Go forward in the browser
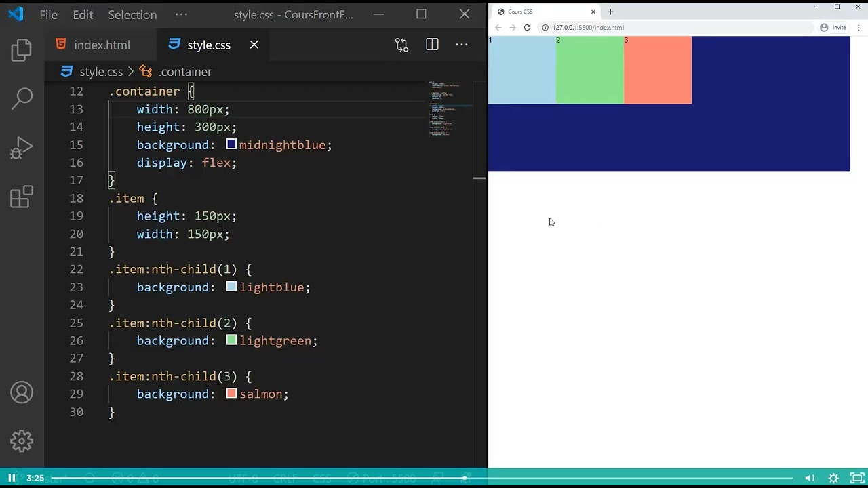 click(x=513, y=28)
